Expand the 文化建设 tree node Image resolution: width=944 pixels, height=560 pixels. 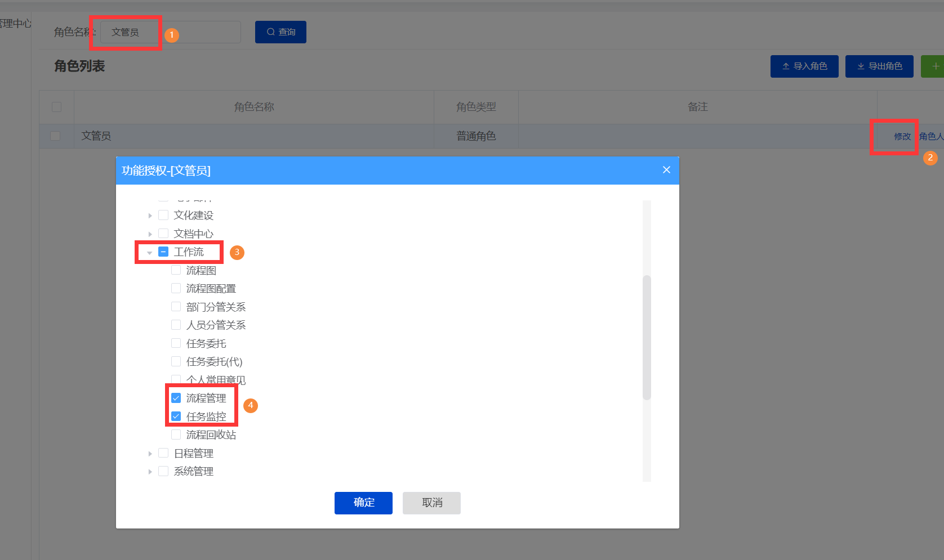pyautogui.click(x=150, y=216)
